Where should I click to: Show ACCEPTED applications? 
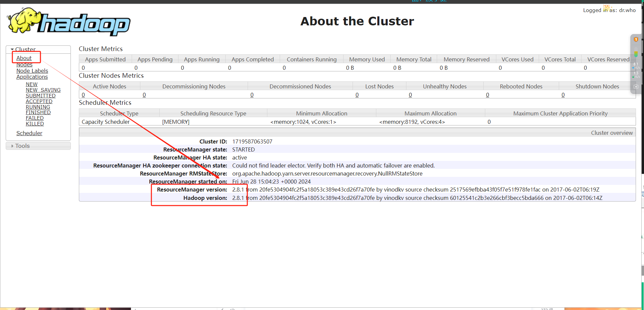tap(39, 101)
